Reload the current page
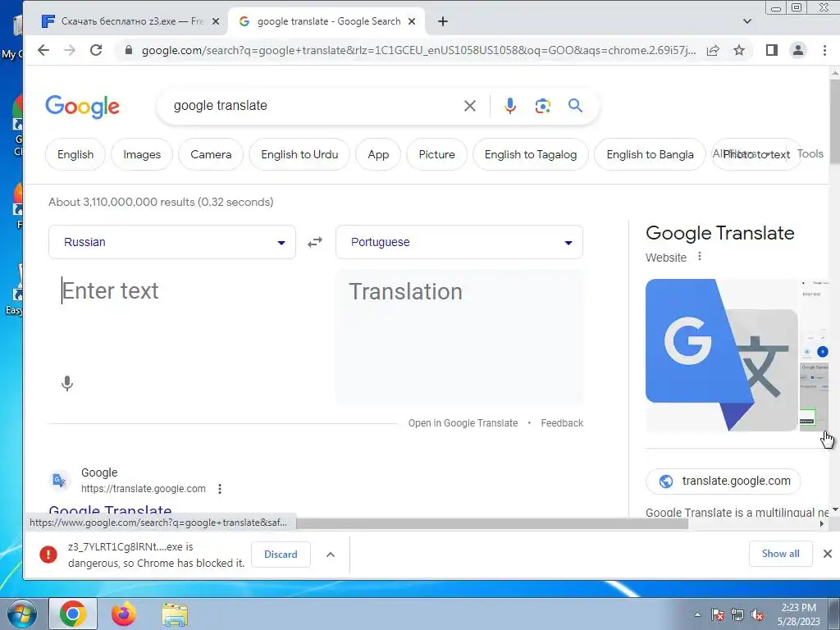 [x=96, y=50]
